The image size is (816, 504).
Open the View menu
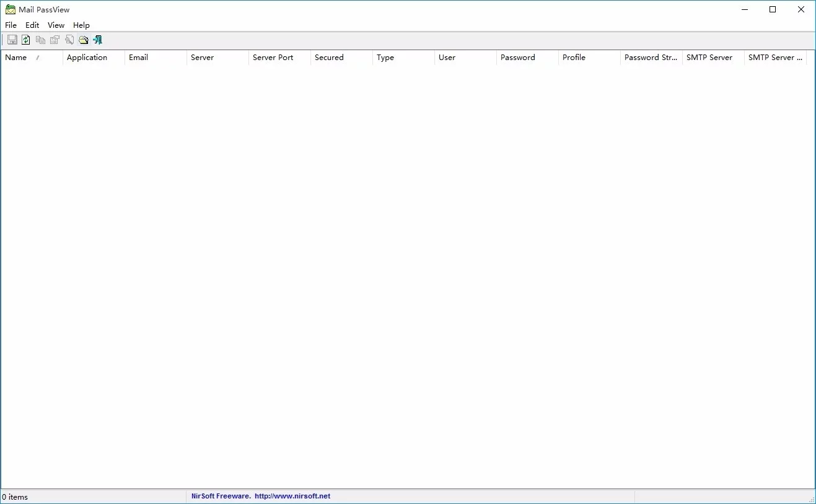click(x=56, y=25)
